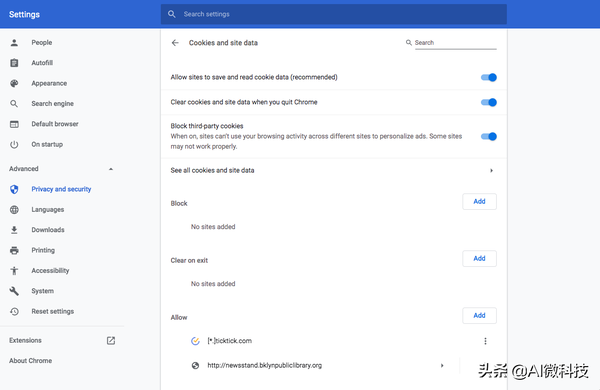Open the Downloads settings section
Viewport: 600px width, 390px height.
[x=48, y=230]
